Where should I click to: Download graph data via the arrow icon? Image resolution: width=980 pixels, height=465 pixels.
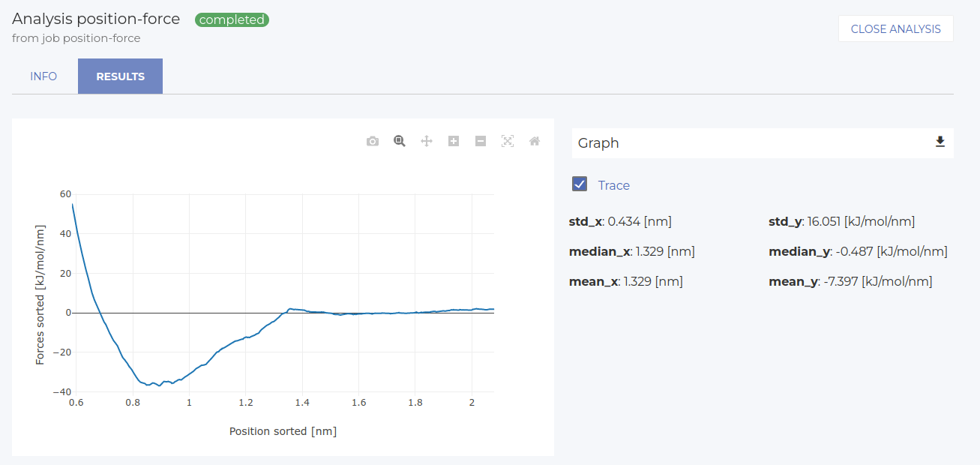point(940,142)
